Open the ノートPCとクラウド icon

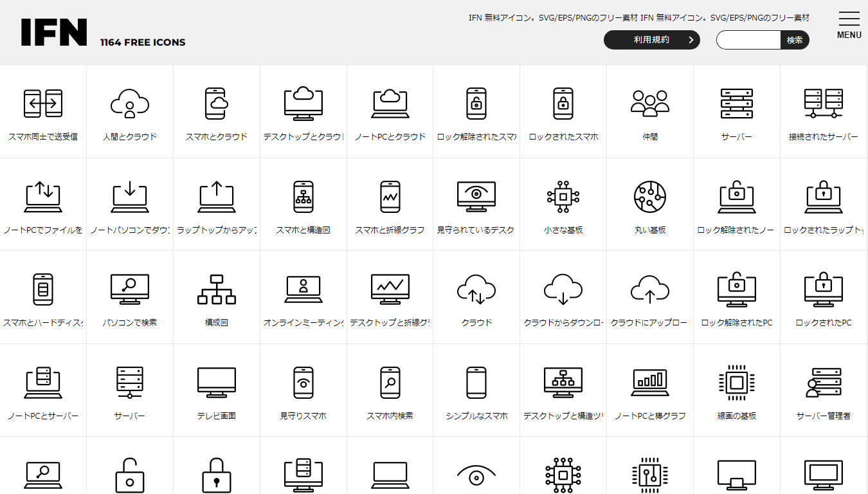point(390,104)
